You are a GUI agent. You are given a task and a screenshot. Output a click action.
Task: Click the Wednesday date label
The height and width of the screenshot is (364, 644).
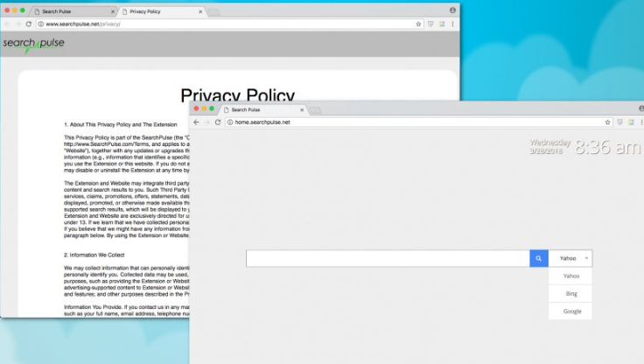(x=550, y=143)
